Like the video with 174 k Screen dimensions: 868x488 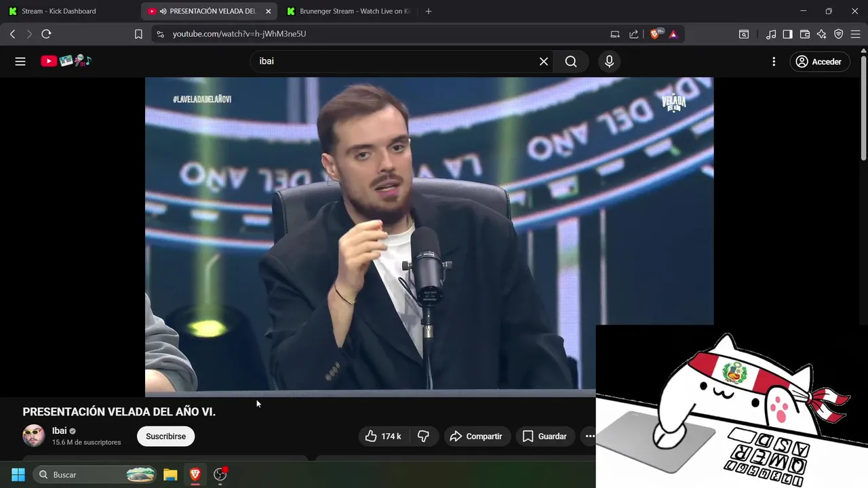384,436
